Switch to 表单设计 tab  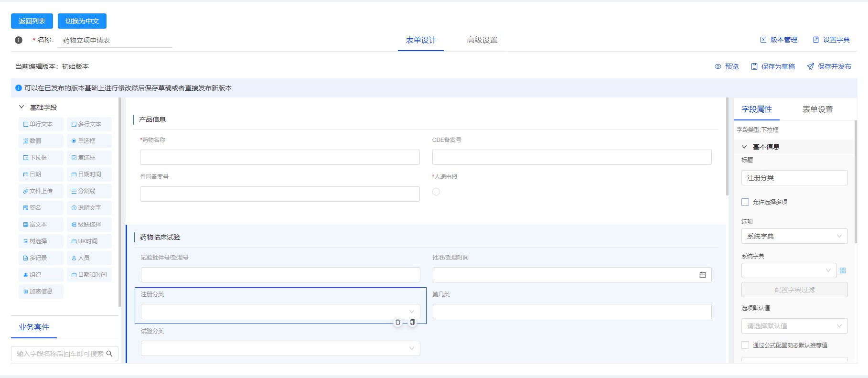click(421, 40)
